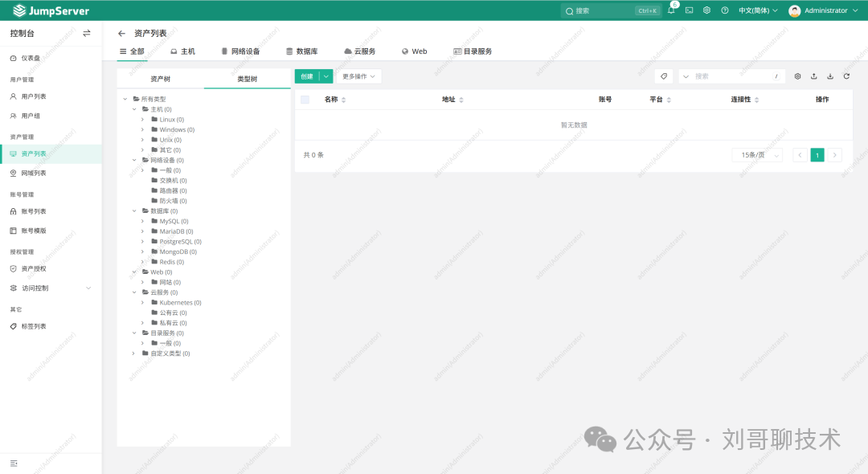The width and height of the screenshot is (868, 474).
Task: Open notifications bell icon in top bar
Action: point(671,10)
